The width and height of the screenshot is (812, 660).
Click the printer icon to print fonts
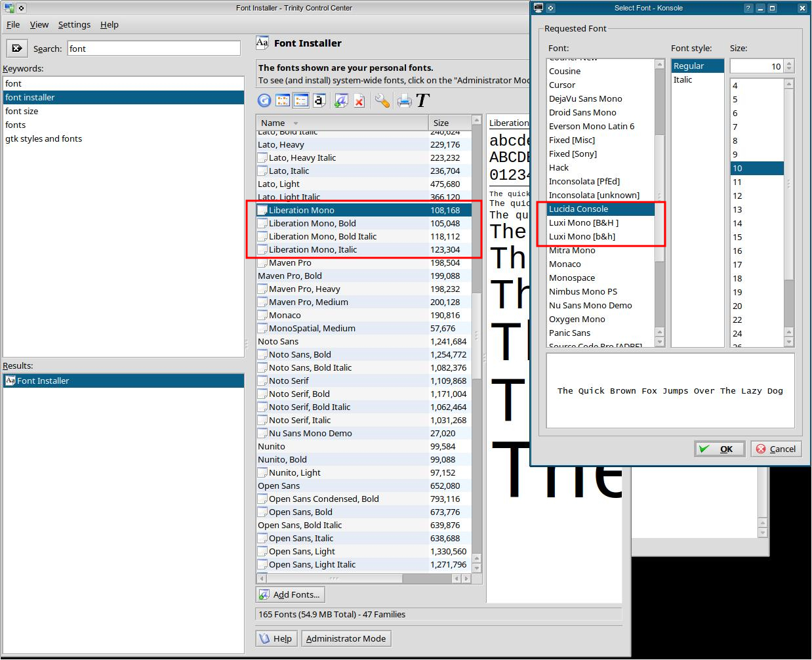click(x=404, y=100)
